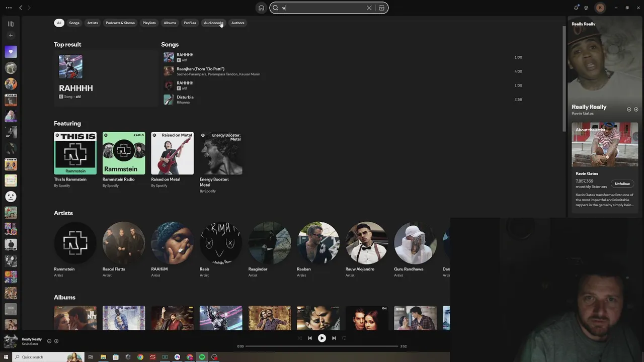Click plus icon in right Really Really panel
This screenshot has height=362, width=644.
click(636, 109)
